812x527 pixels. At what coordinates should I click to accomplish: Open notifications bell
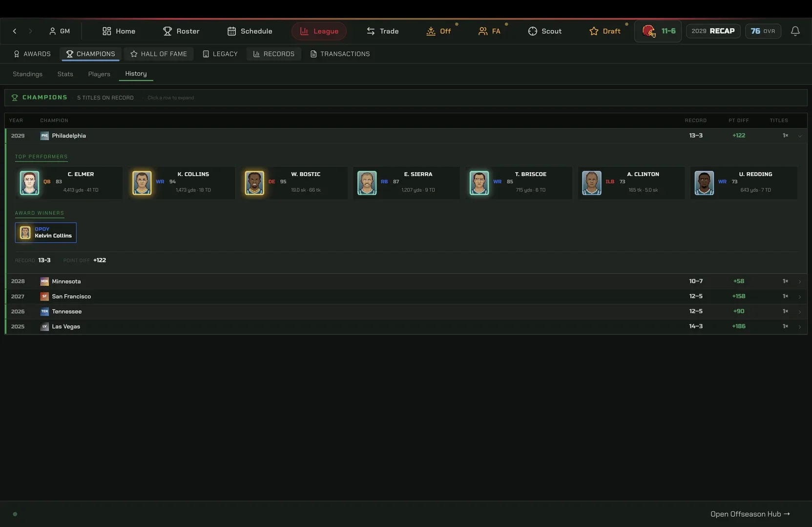pos(795,31)
